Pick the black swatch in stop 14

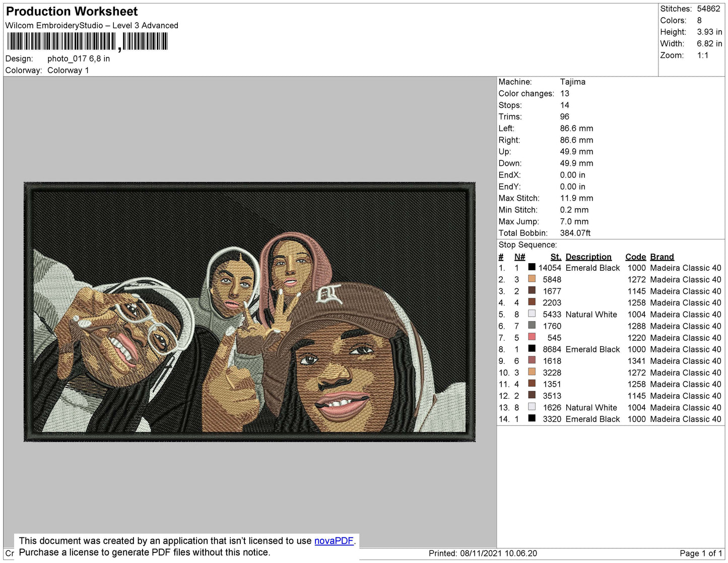click(x=532, y=418)
